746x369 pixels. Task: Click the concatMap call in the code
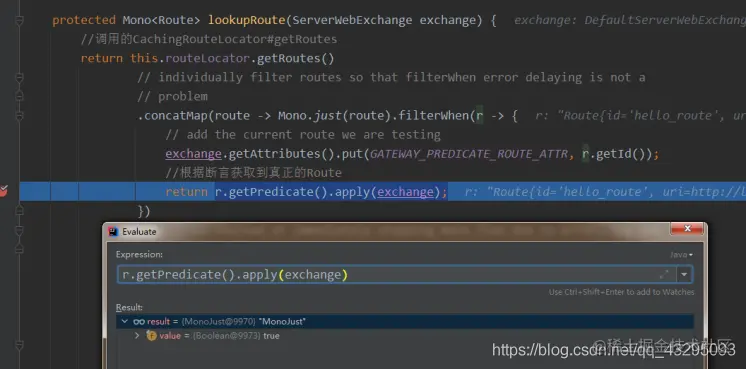point(176,116)
